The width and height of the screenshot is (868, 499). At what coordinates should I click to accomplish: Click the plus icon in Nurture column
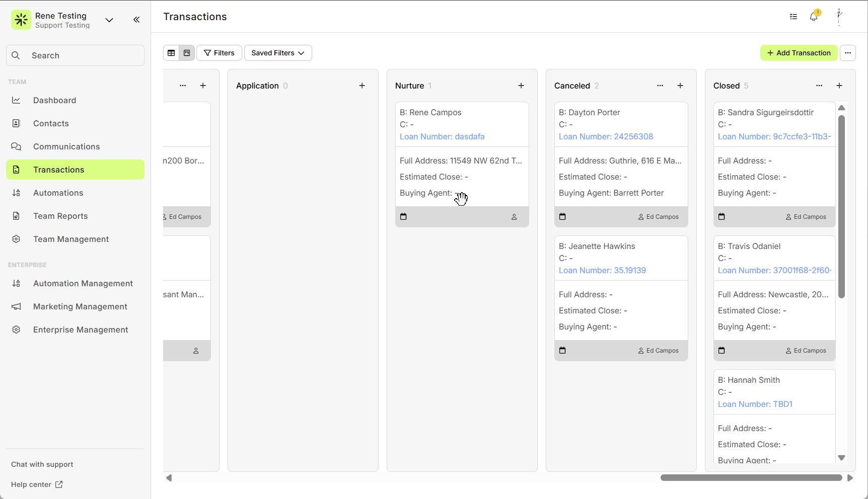pyautogui.click(x=521, y=86)
